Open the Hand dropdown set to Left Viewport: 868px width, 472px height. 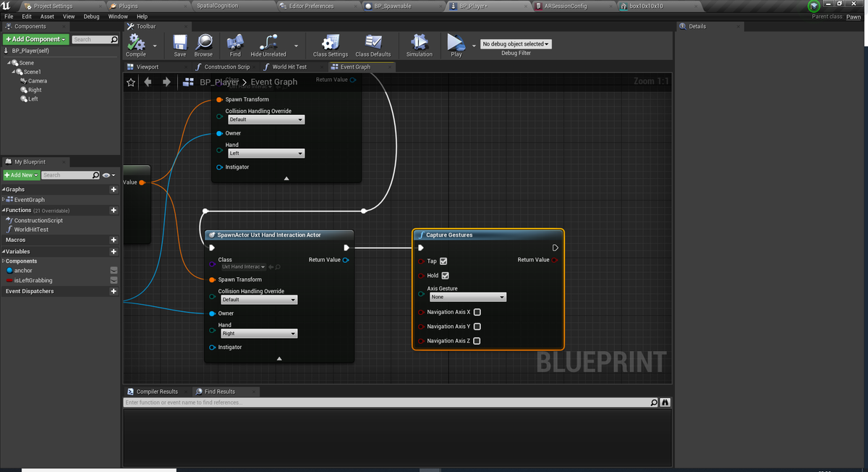265,153
